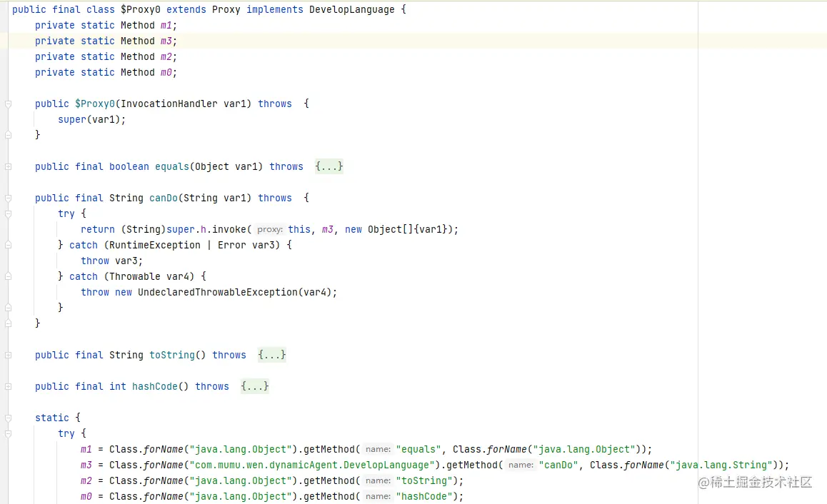Collapse the catch Throwable block via gutter marker

click(8, 276)
